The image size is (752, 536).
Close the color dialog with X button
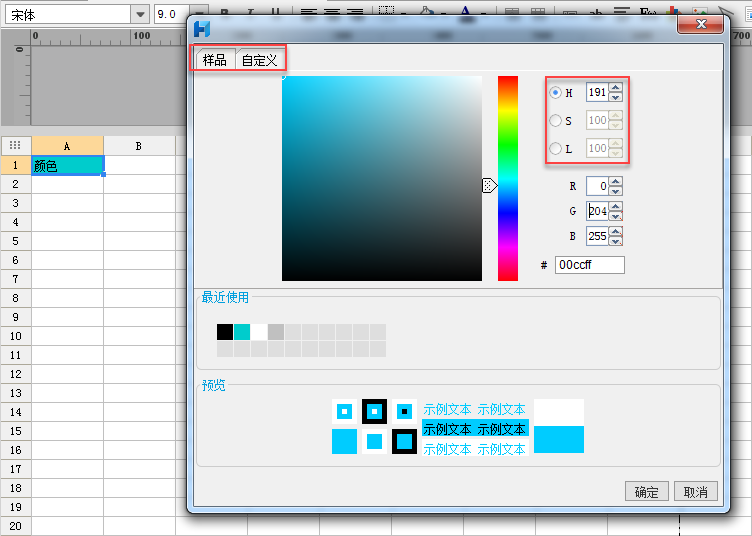701,24
